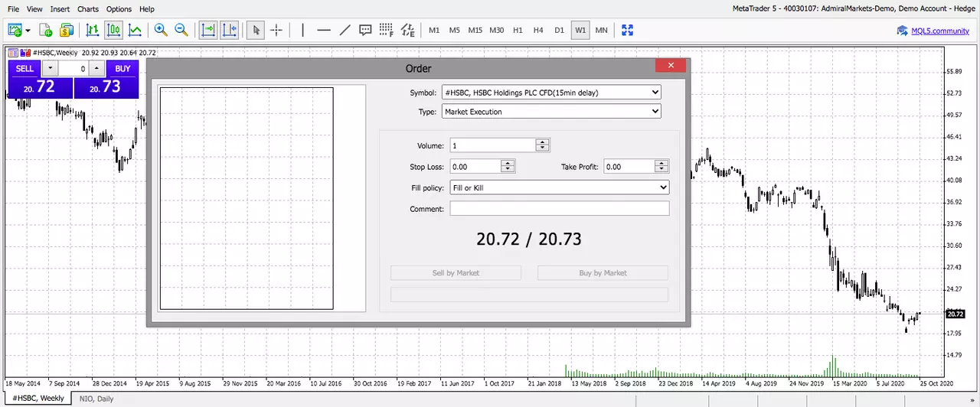Click SELL 20.72 on one-click panel
Screen dimensions: 980x407
click(40, 86)
